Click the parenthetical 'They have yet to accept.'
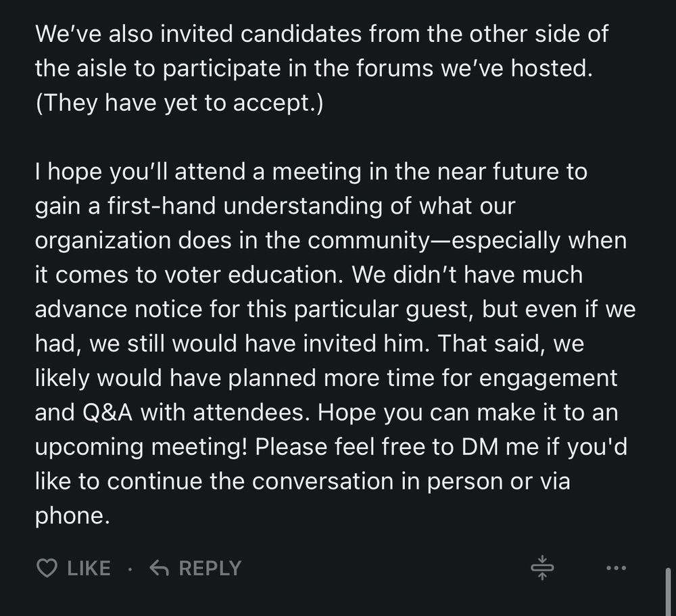Image resolution: width=676 pixels, height=616 pixels. click(179, 103)
